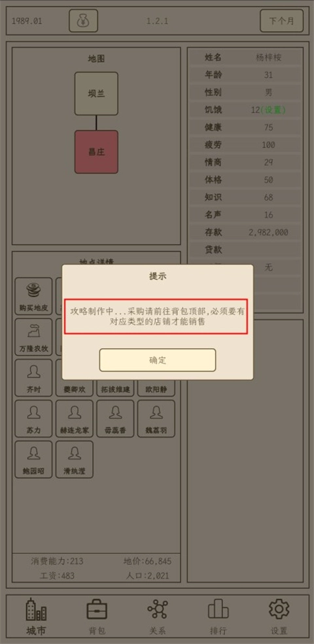Open the 赫连龙家 character tile
Screen dimensions: 314x644
click(75, 419)
